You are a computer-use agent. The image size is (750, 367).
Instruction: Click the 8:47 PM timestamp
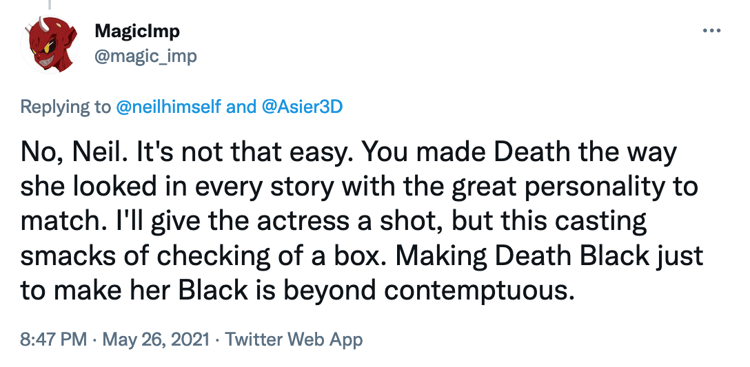[x=54, y=340]
